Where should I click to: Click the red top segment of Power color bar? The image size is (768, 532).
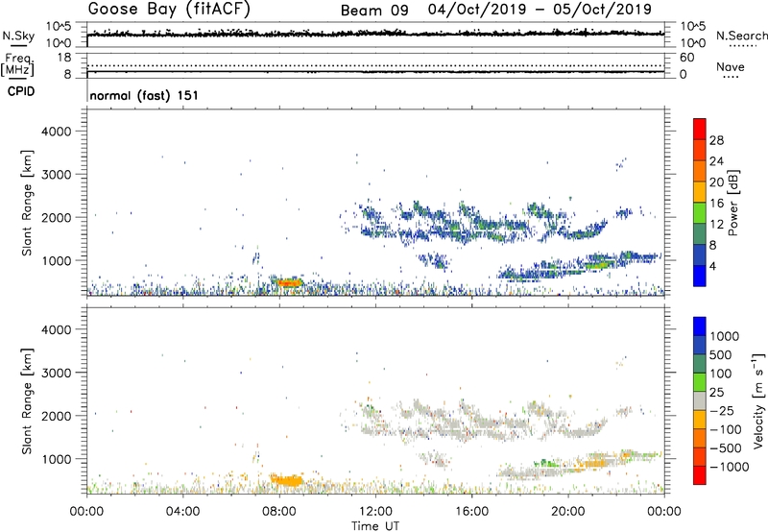click(700, 129)
